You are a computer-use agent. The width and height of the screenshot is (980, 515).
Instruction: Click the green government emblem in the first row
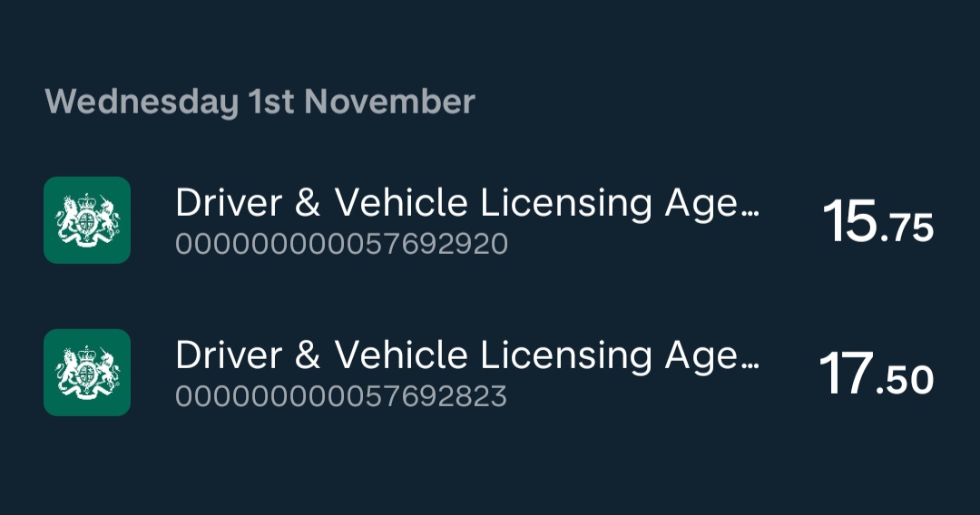tap(87, 219)
